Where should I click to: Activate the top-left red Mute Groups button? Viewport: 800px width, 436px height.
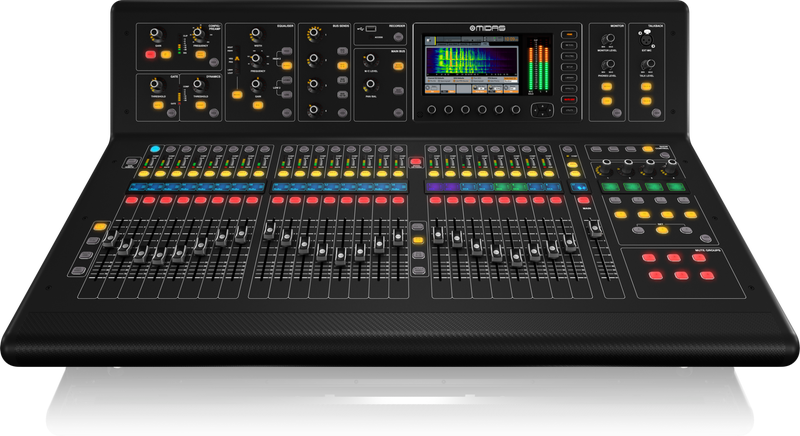point(648,258)
